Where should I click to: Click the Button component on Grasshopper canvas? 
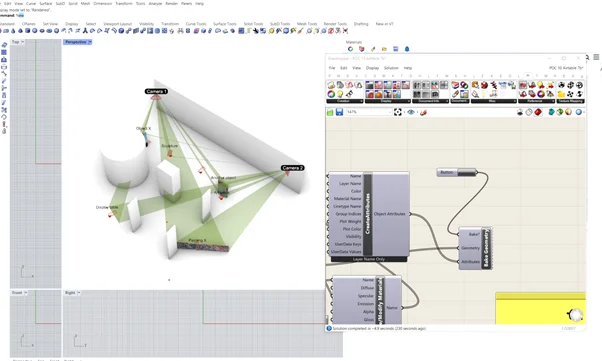[457, 172]
